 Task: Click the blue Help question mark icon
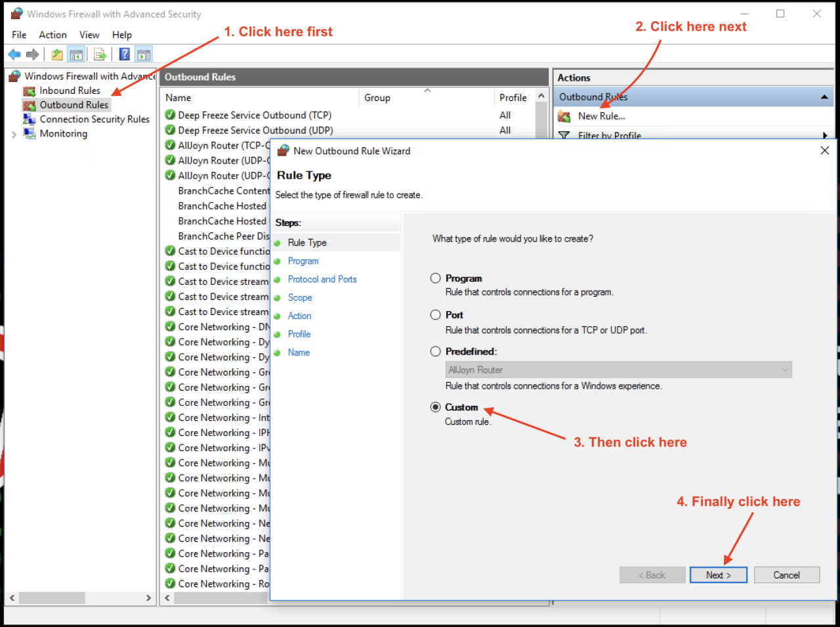[124, 54]
